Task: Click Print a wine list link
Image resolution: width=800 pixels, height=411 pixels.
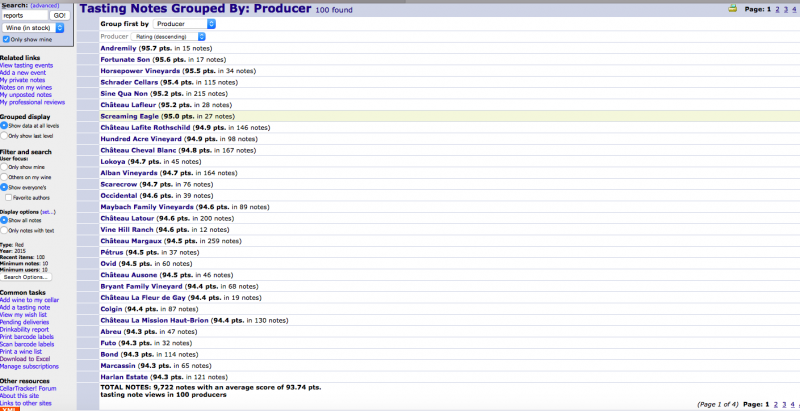Action: click(21, 352)
